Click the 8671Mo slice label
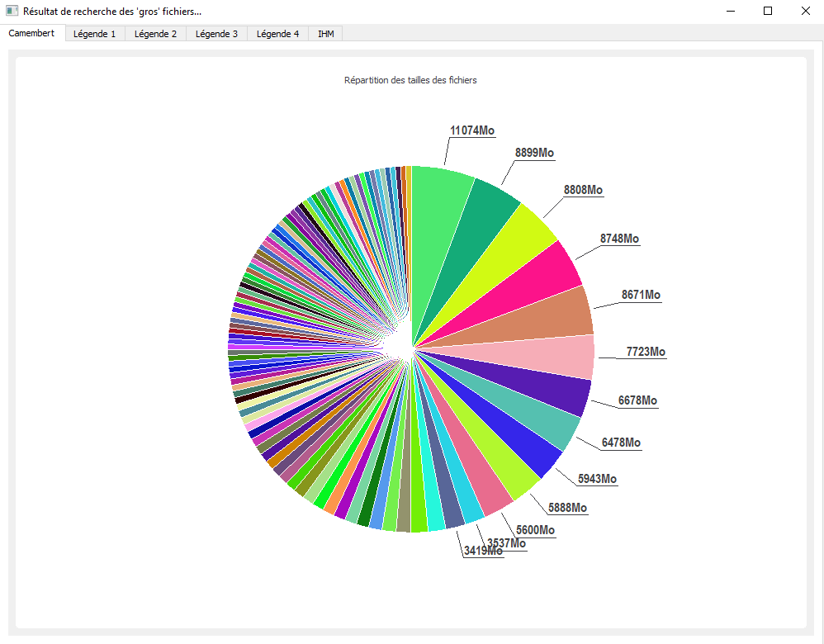824x644 pixels. pos(641,295)
